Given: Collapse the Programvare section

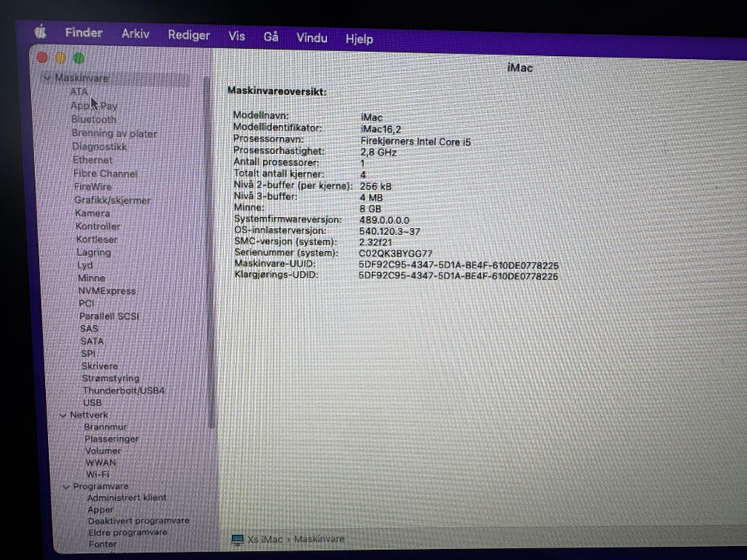Looking at the screenshot, I should pyautogui.click(x=66, y=487).
